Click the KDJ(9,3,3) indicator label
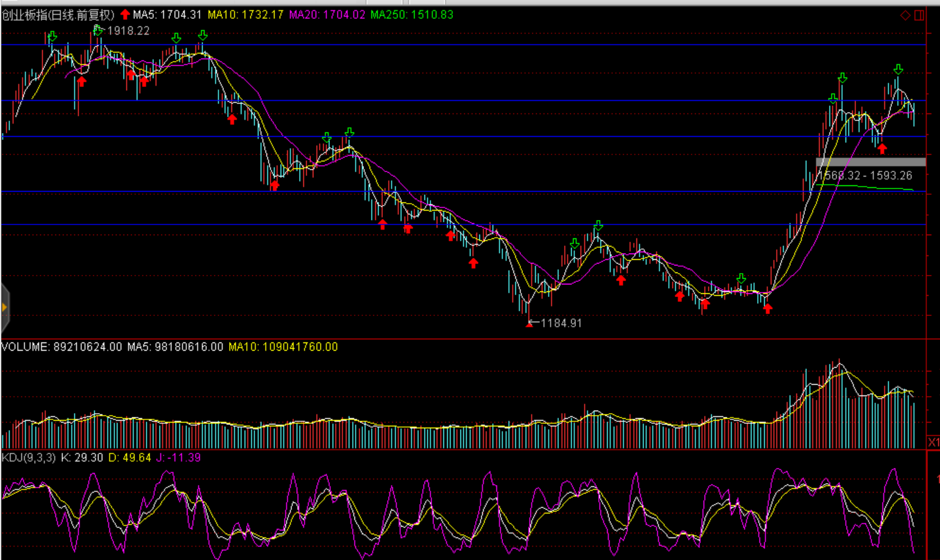This screenshot has height=560, width=940. (x=28, y=457)
